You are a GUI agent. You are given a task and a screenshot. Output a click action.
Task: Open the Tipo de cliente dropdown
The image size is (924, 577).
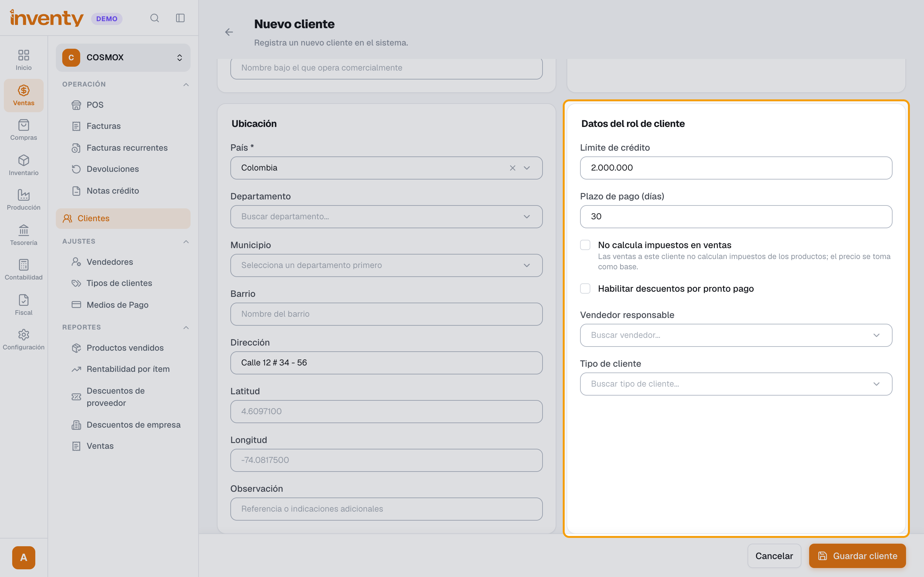tap(736, 384)
